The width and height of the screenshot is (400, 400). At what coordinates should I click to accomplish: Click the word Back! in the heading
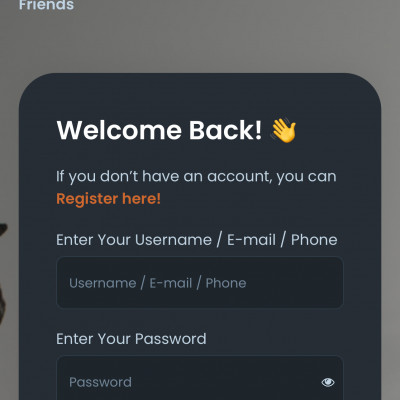(226, 130)
